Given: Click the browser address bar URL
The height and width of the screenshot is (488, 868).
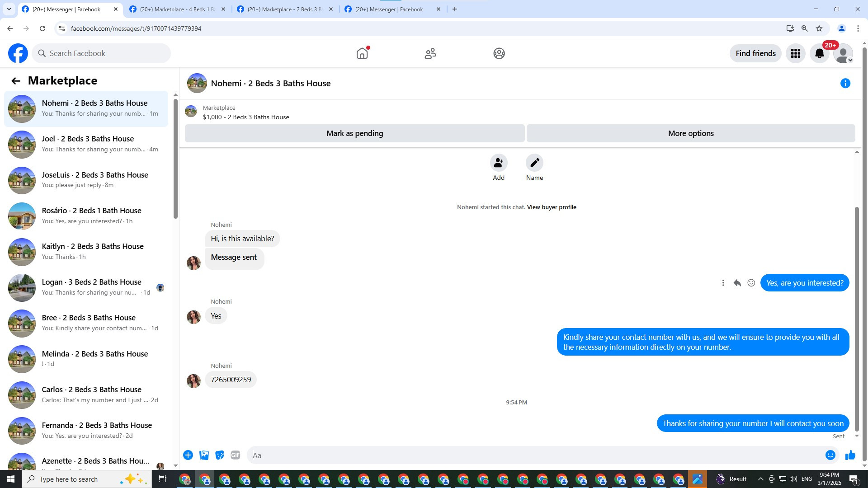Looking at the screenshot, I should point(136,28).
